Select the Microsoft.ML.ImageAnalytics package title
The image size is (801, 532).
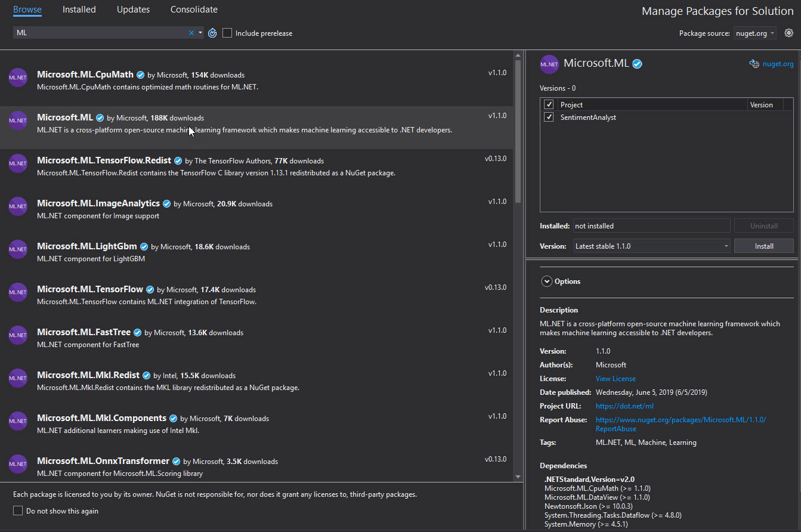pos(98,203)
